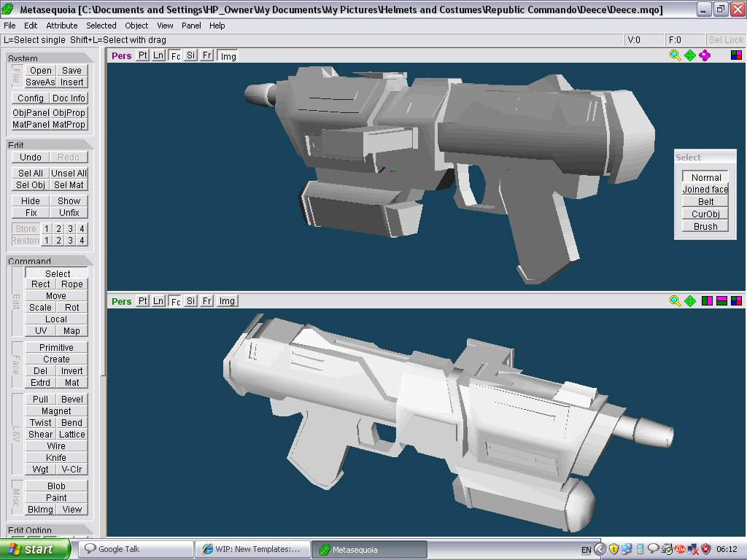Click the four-pane layout icon in upper viewport
Viewport: 747px width, 560px height.
736,55
